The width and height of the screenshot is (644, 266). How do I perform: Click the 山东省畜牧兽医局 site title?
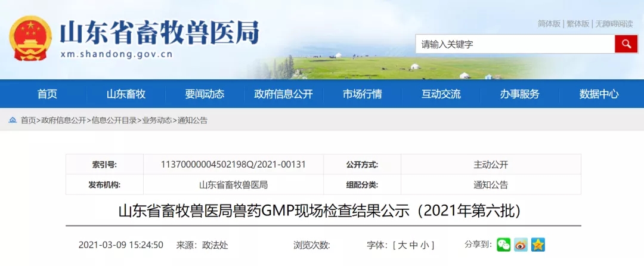(x=159, y=32)
